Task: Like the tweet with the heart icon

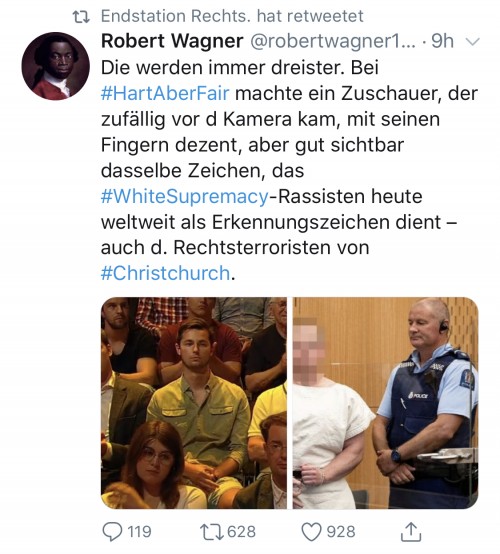Action: [311, 532]
